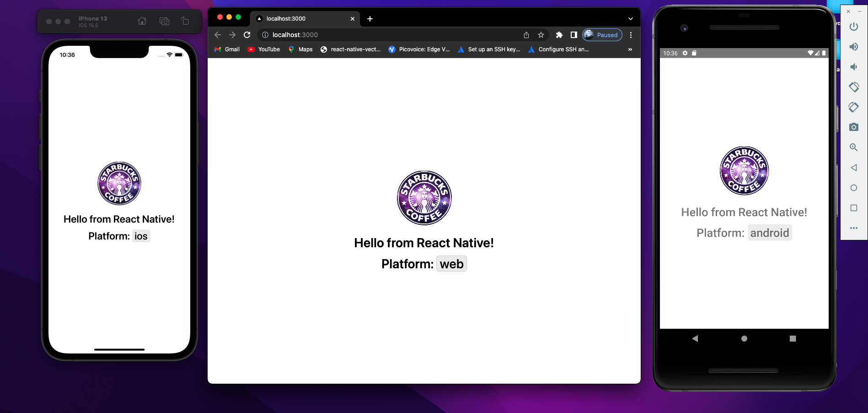Close the localhost:3000 tab
Screen dimensions: 868x413
[353, 19]
